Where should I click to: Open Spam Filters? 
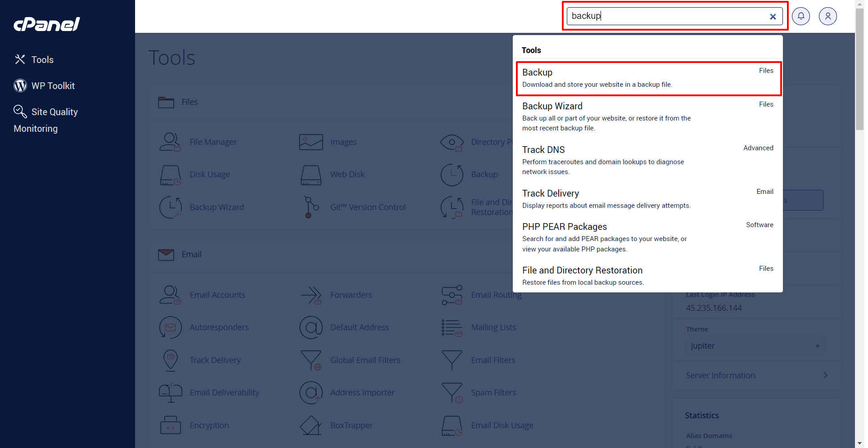pyautogui.click(x=493, y=392)
